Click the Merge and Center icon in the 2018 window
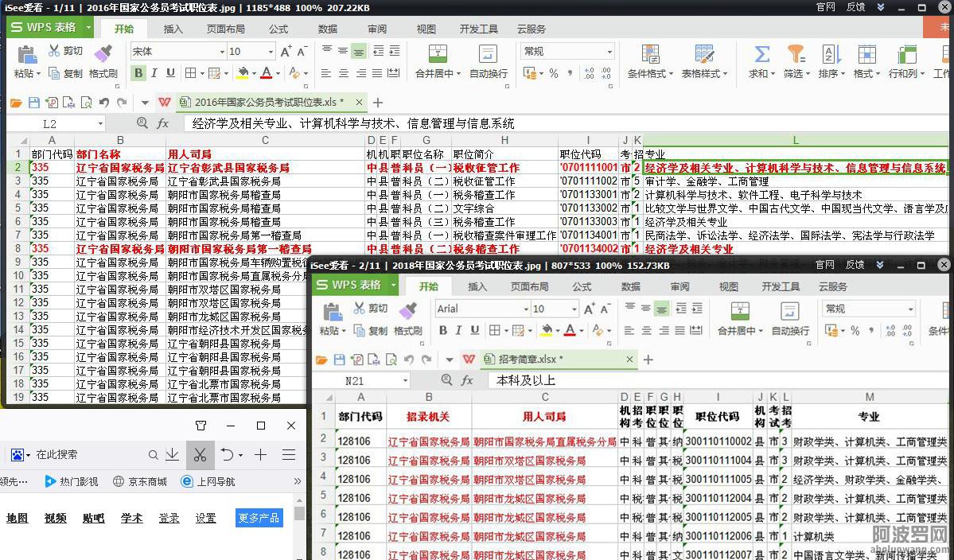 pos(740,311)
